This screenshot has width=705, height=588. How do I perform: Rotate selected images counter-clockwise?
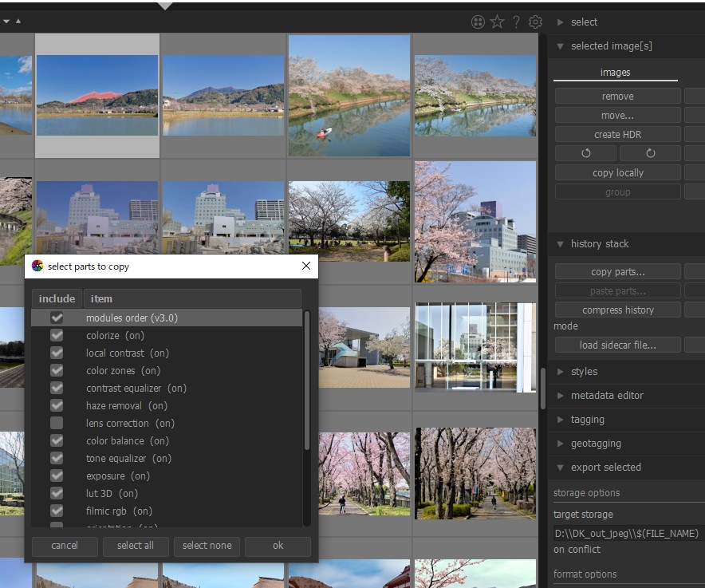click(x=585, y=153)
